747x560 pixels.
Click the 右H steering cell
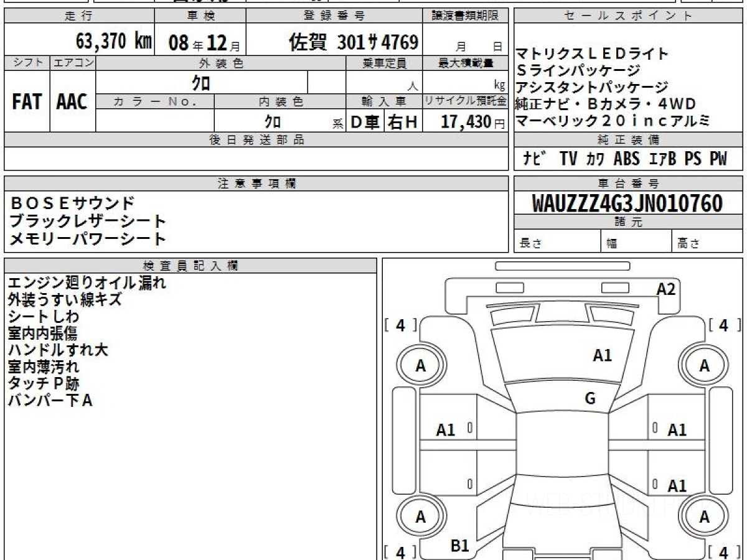pyautogui.click(x=403, y=121)
